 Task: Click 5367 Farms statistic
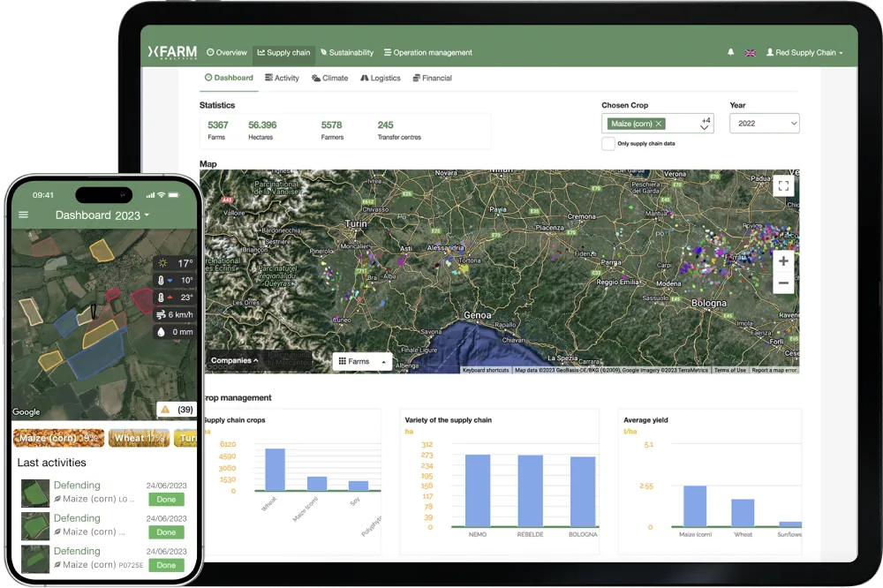click(218, 131)
